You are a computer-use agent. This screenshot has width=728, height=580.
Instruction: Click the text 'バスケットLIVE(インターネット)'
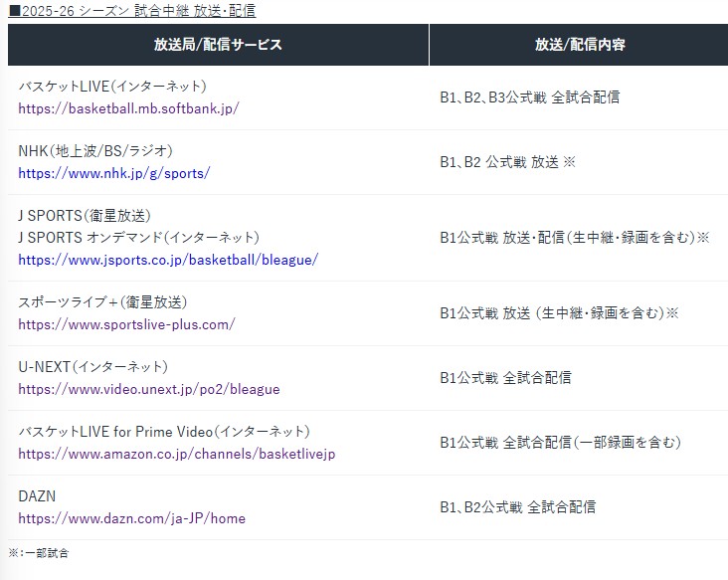pyautogui.click(x=112, y=87)
